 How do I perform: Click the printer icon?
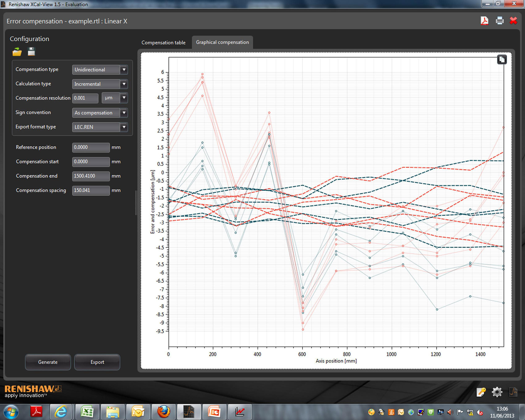point(499,21)
